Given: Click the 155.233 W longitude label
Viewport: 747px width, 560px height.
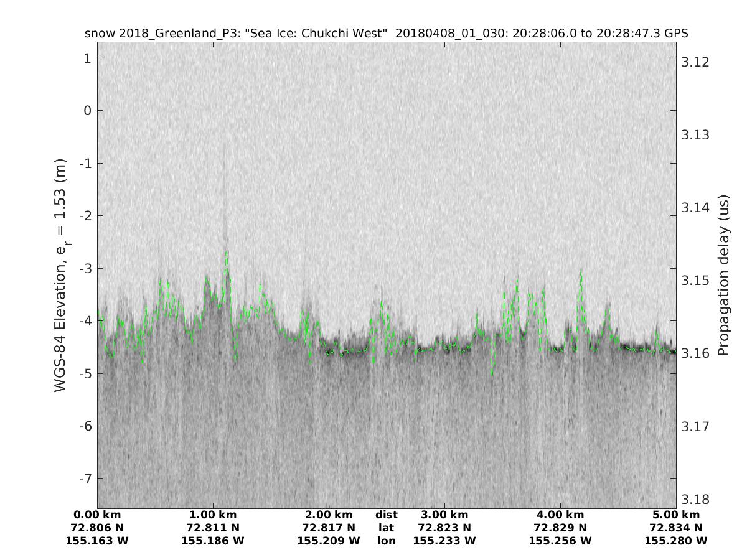Looking at the screenshot, I should point(444,541).
